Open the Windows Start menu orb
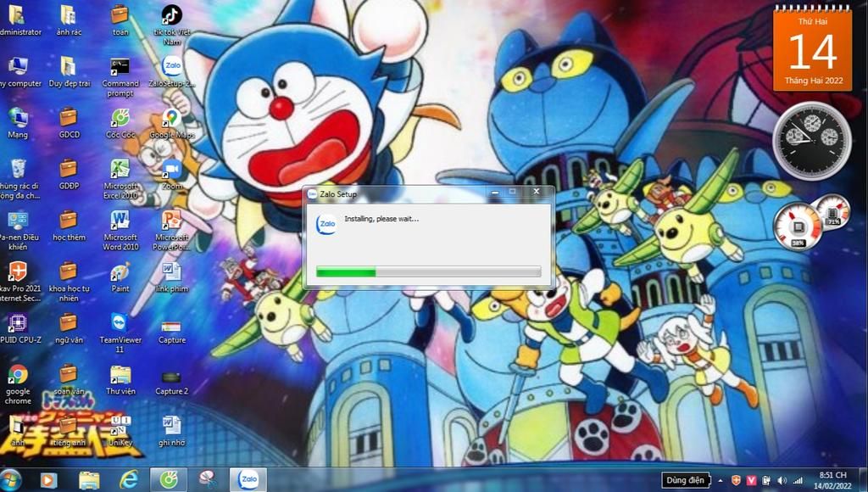 (10, 480)
